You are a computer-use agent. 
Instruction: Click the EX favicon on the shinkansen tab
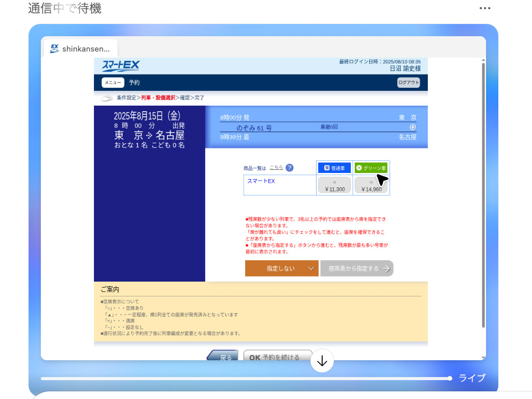54,48
